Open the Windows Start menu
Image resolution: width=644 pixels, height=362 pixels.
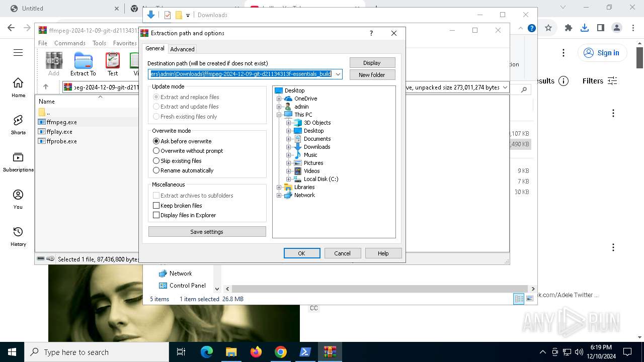[12, 352]
